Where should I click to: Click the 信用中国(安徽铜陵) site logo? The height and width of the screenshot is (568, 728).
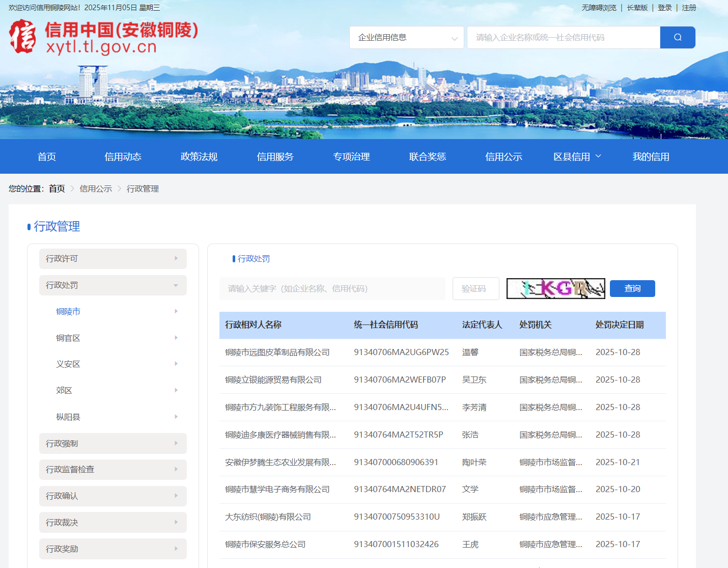tap(102, 37)
